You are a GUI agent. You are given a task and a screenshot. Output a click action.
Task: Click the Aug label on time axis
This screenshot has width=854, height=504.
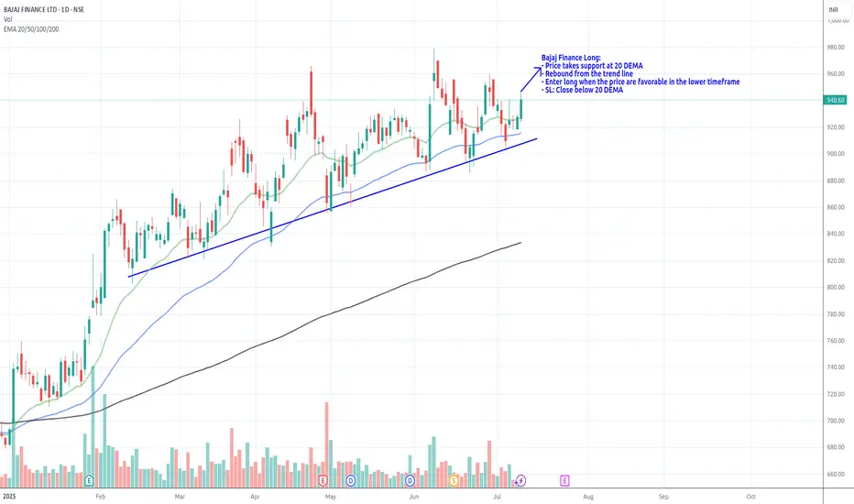(588, 497)
